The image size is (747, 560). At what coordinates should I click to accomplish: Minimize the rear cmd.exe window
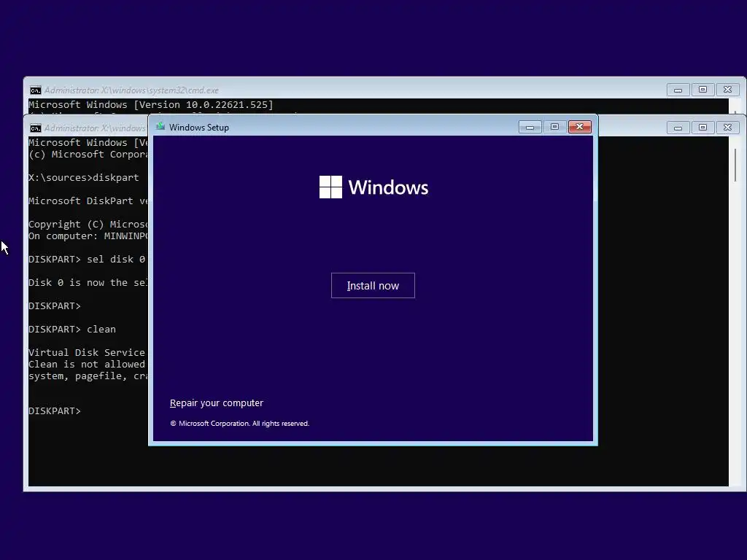pos(678,90)
